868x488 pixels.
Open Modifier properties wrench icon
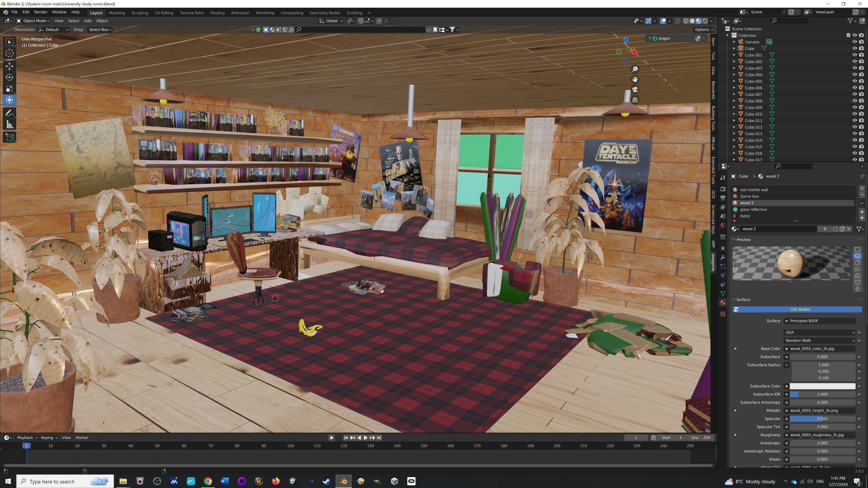click(723, 258)
